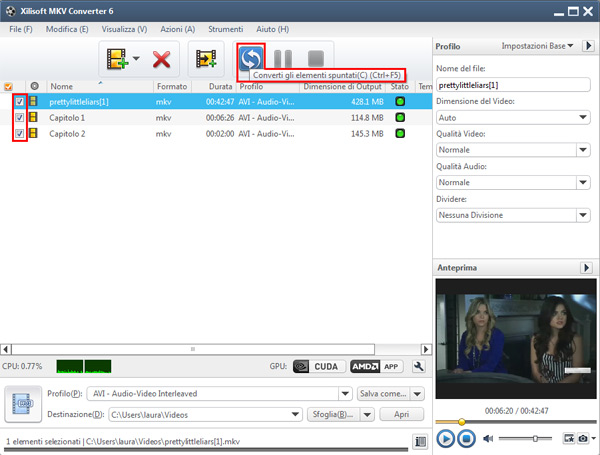Open the Add file dropdown arrow
Viewport: 600px width, 455px height.
(x=136, y=59)
